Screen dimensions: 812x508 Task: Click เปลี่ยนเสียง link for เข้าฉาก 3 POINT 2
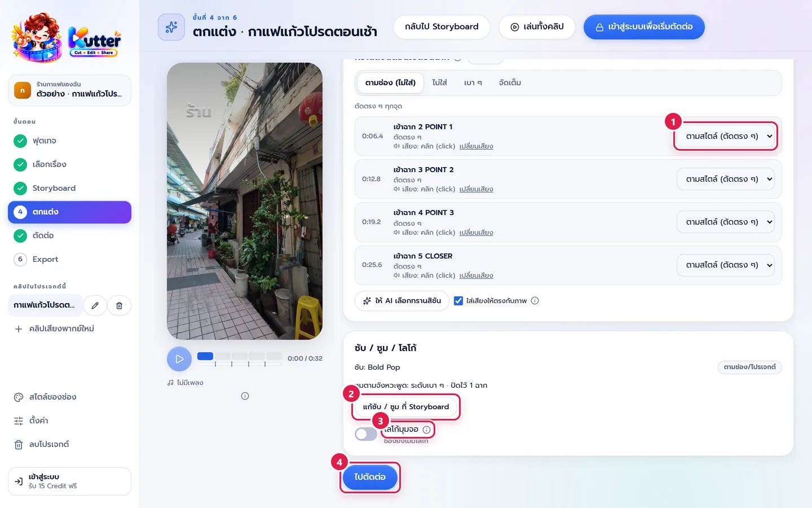(476, 189)
